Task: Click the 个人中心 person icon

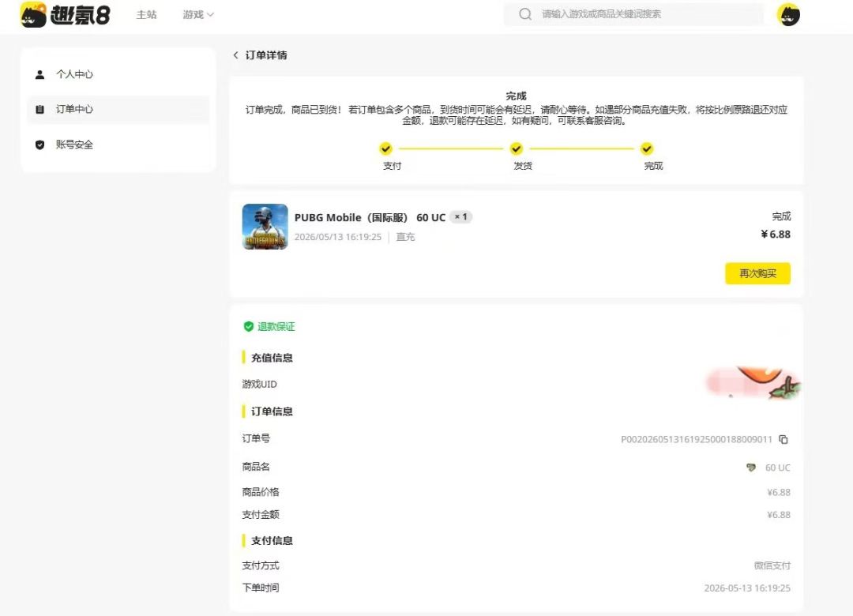Action: tap(39, 74)
